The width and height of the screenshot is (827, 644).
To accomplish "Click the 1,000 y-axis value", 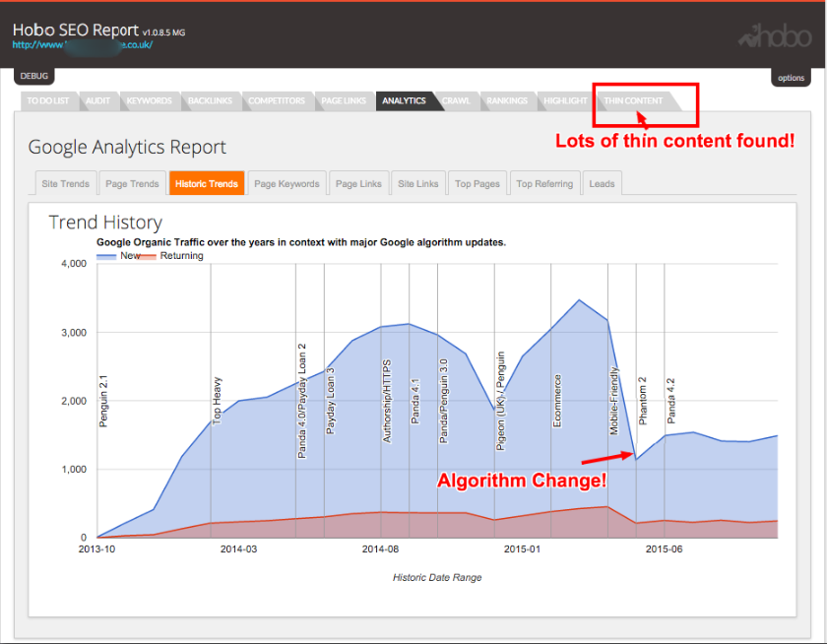I will coord(74,470).
